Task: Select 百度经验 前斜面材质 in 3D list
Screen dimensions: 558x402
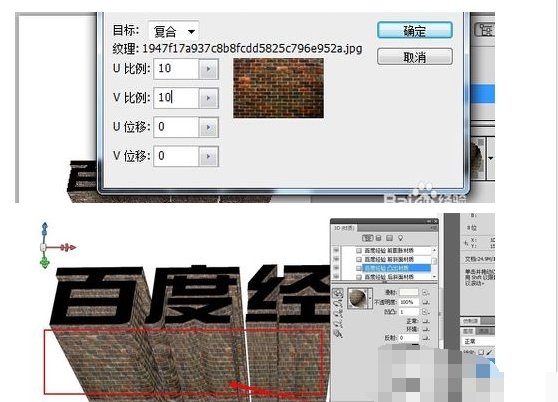Action: (x=389, y=259)
